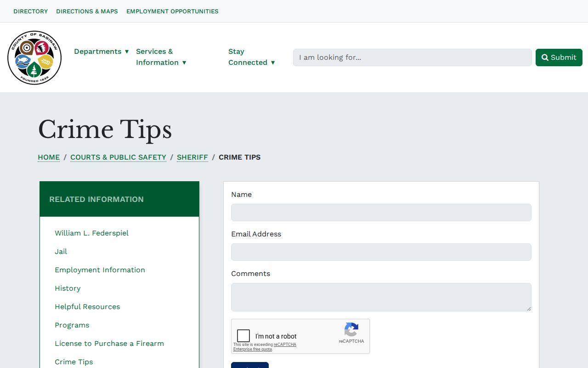Navigate to the SHERIFF breadcrumb link
Viewport: 588px width, 368px height.
pyautogui.click(x=192, y=157)
